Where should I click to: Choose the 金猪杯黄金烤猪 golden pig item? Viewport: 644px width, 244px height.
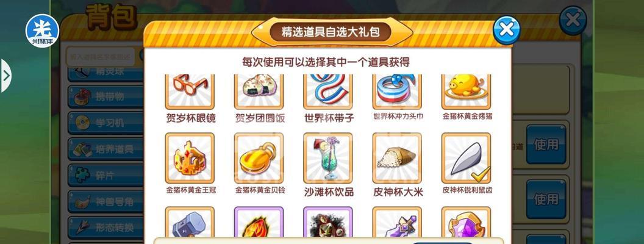[466, 91]
